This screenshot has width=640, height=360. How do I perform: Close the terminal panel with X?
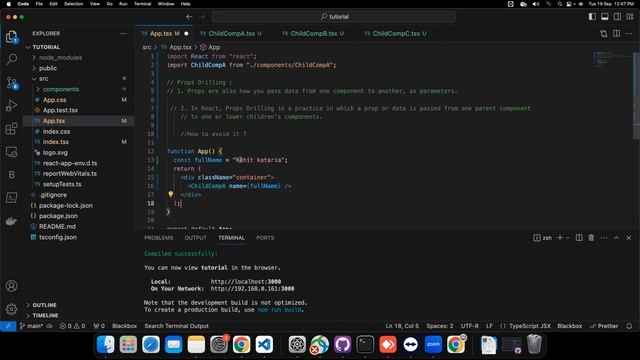[629, 238]
